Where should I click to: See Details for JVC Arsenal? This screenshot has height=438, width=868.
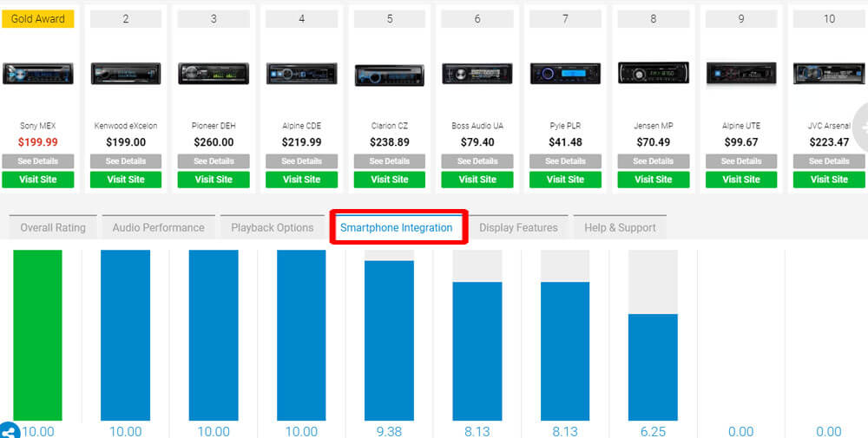coord(829,161)
